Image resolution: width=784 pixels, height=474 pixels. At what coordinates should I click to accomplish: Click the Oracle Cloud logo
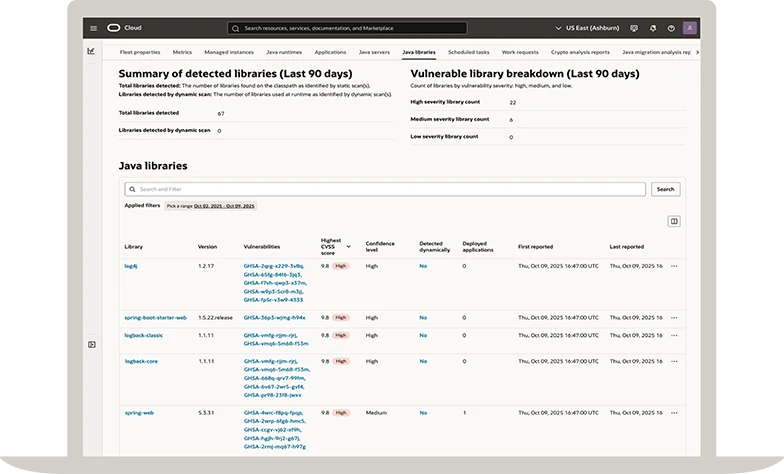click(113, 28)
